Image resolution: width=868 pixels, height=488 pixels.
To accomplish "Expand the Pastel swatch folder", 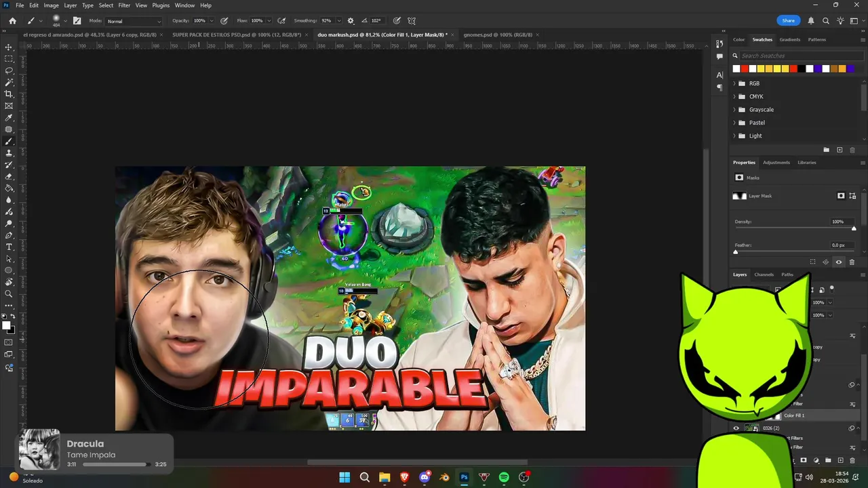I will 734,123.
